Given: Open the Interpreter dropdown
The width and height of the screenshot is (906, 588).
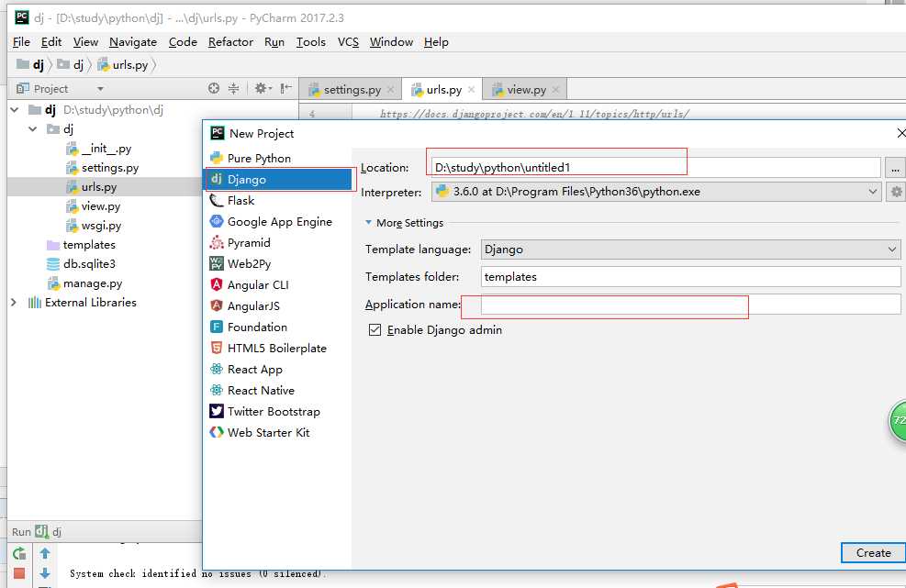Looking at the screenshot, I should 873,192.
